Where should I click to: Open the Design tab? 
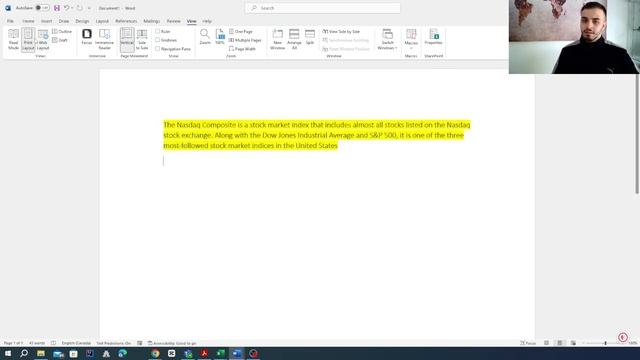coord(82,21)
